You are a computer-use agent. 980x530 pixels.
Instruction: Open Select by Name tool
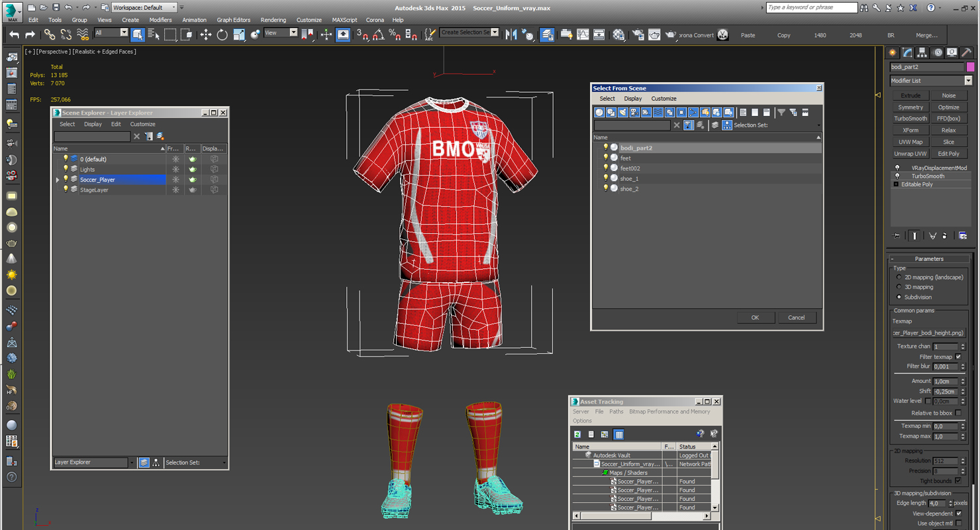[154, 34]
